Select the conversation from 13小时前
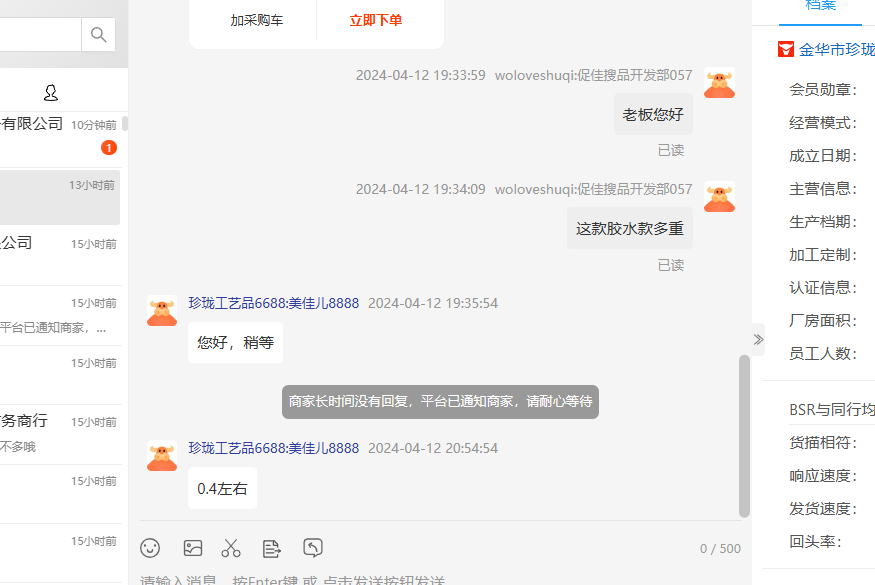The height and width of the screenshot is (585, 875). click(x=60, y=197)
